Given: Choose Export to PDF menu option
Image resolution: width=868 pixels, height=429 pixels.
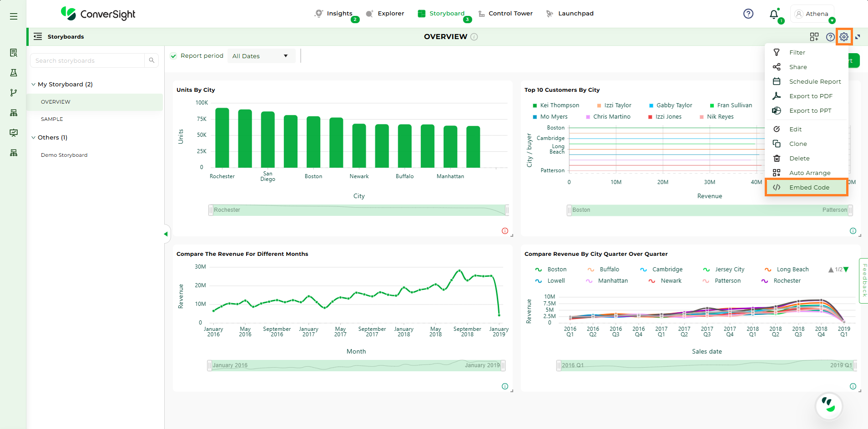Looking at the screenshot, I should click(x=810, y=96).
